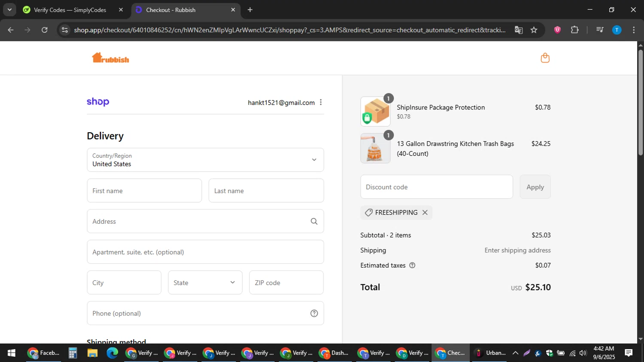Click the Shop Pay logo
The height and width of the screenshot is (362, 644).
coord(98,102)
